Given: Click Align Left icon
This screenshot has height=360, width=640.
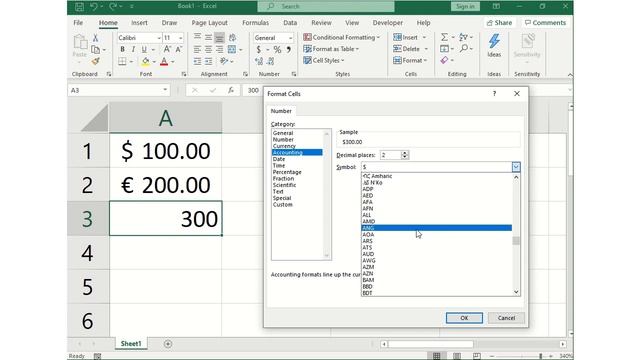Looking at the screenshot, I should pos(197,49).
